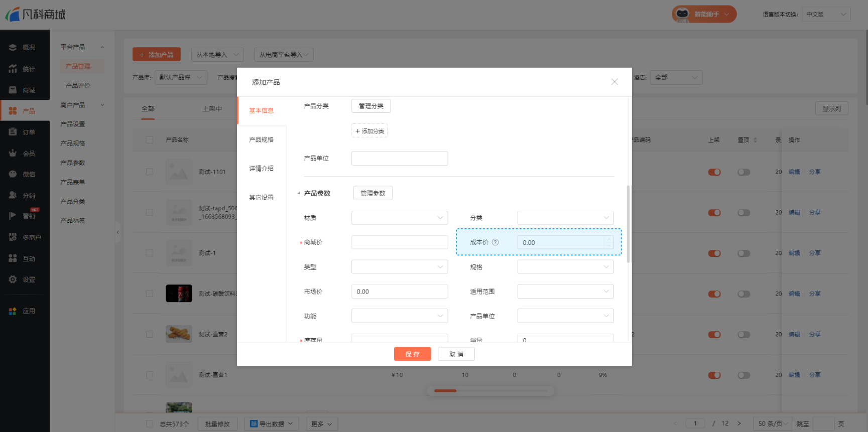The width and height of the screenshot is (868, 432).
Task: Switch to the 其它设置 tab
Action: [262, 198]
